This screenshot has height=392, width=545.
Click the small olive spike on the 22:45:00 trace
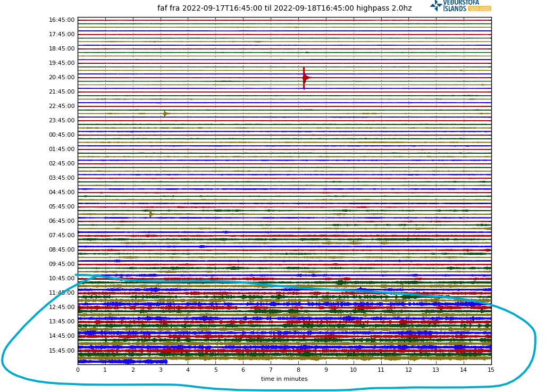coord(165,113)
